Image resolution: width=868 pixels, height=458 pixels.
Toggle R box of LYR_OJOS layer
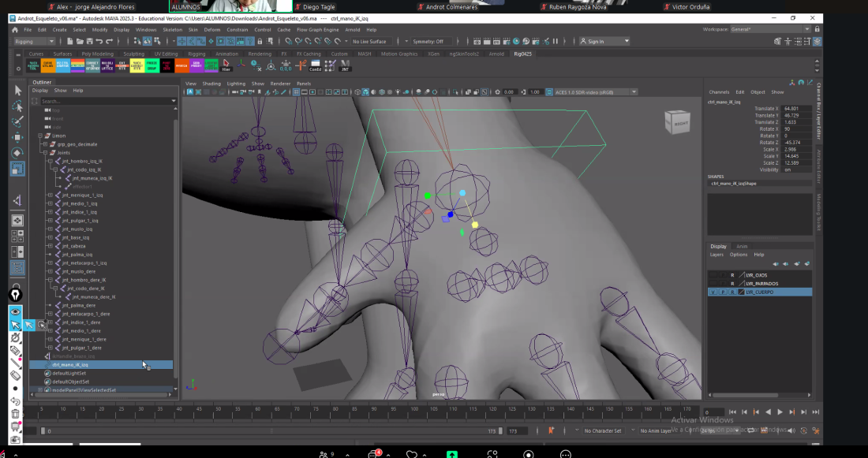[731, 275]
